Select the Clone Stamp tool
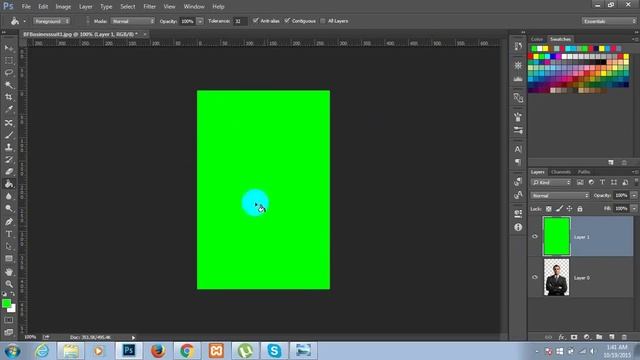This screenshot has height=360, width=640. tap(9, 147)
